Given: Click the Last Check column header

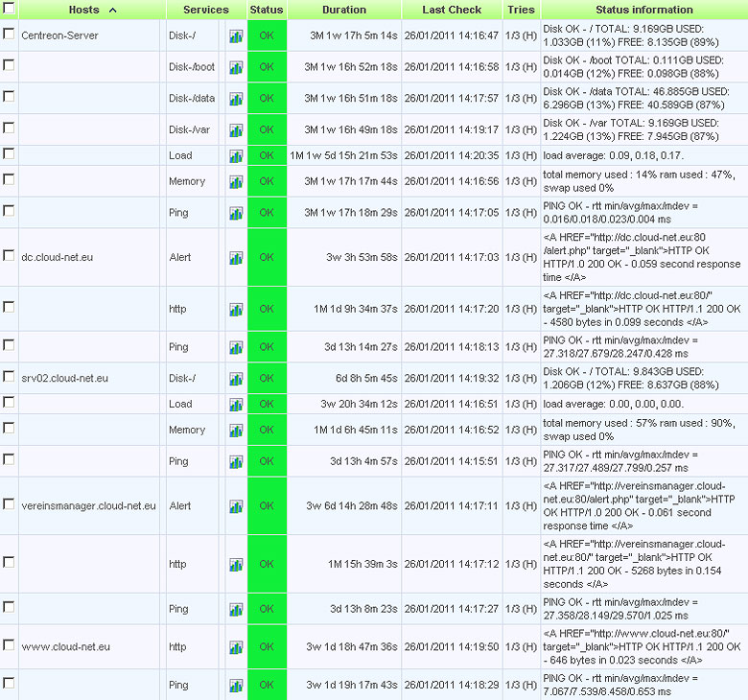Looking at the screenshot, I should (452, 10).
